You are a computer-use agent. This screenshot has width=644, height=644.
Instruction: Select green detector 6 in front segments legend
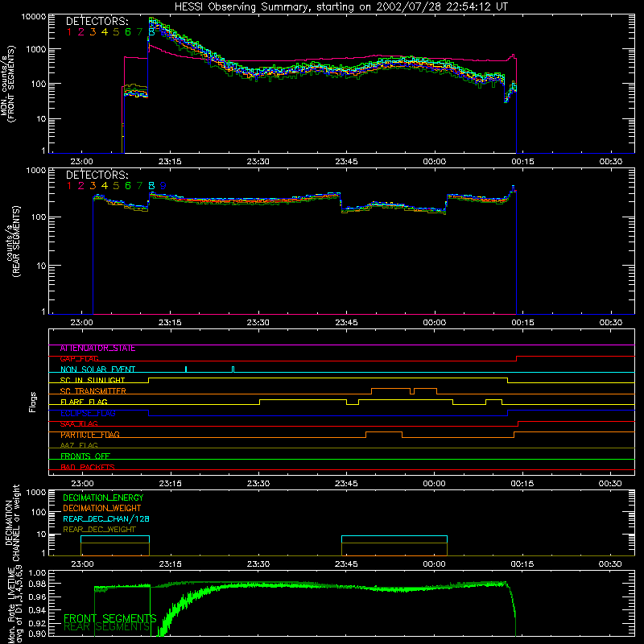[128, 32]
